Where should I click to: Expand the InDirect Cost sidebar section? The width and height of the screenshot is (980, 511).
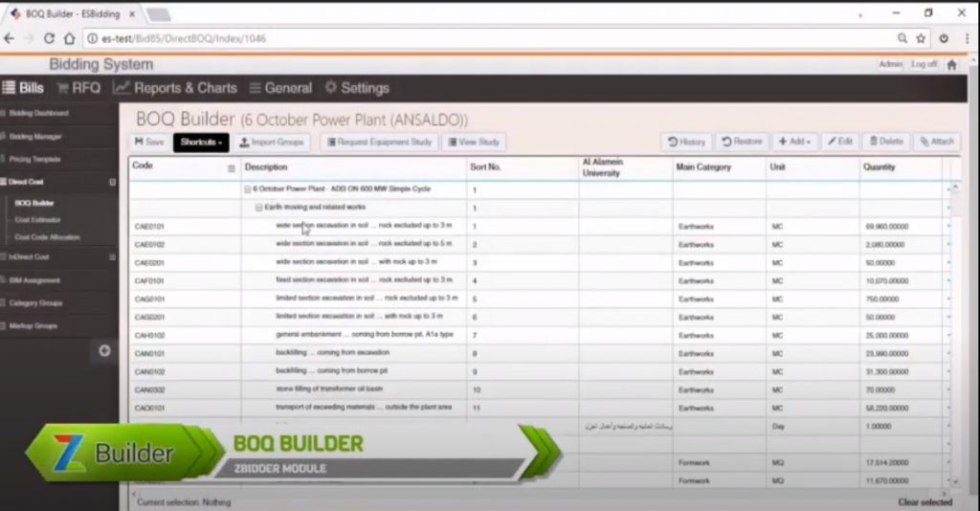tap(113, 256)
